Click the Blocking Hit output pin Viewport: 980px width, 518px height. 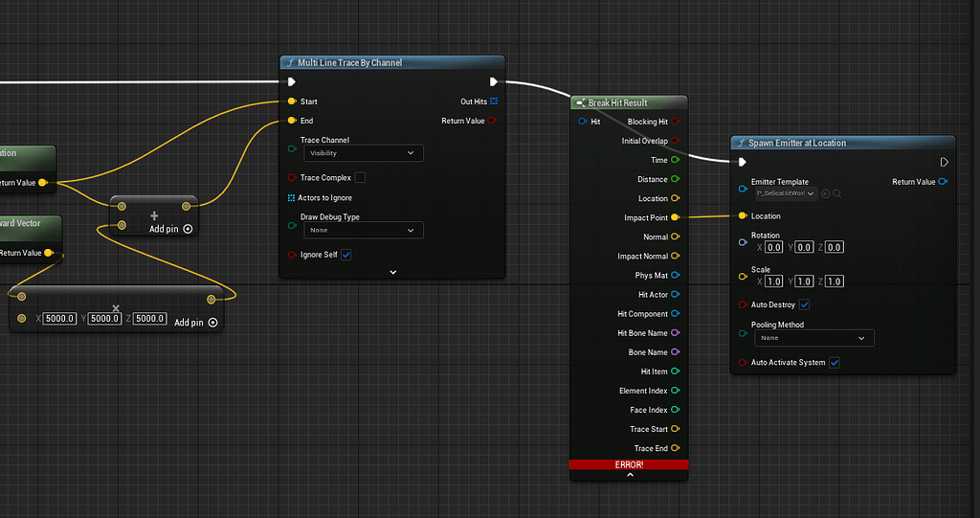tap(675, 122)
